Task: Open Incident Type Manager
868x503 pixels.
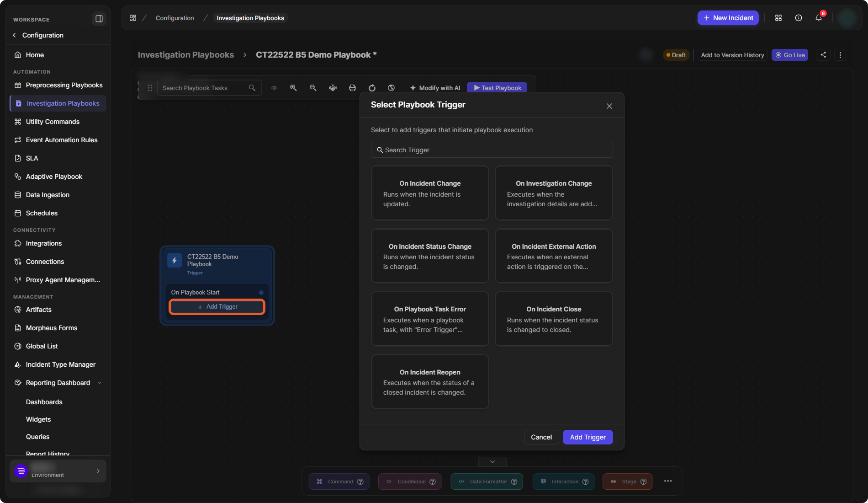Action: 58,364
